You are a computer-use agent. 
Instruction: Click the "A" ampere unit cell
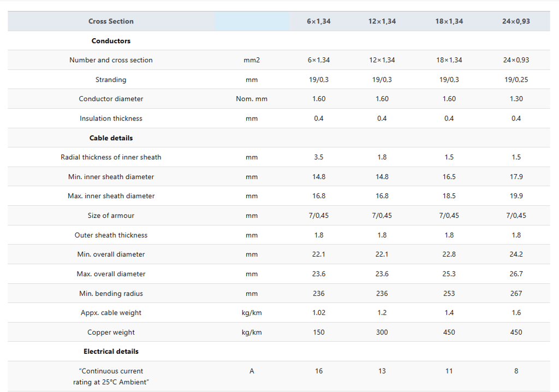[252, 371]
